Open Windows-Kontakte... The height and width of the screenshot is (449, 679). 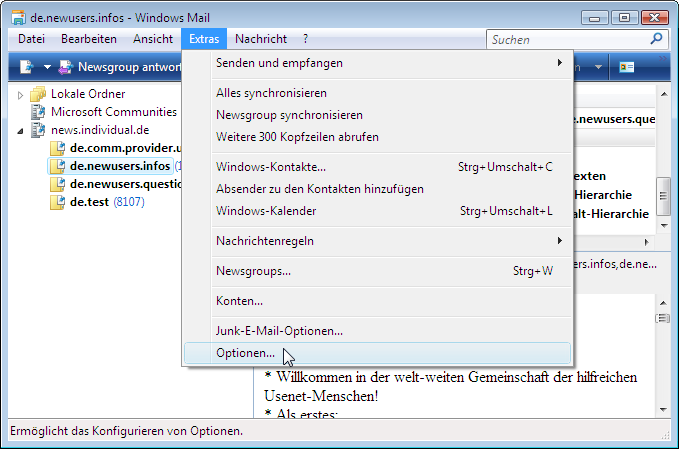tap(378, 167)
